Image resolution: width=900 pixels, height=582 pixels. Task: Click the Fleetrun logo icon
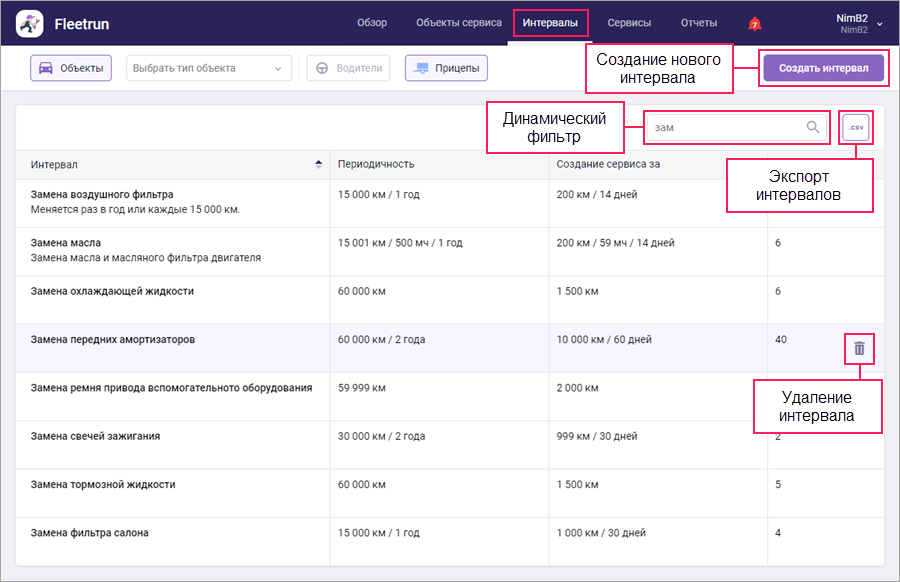pos(29,24)
